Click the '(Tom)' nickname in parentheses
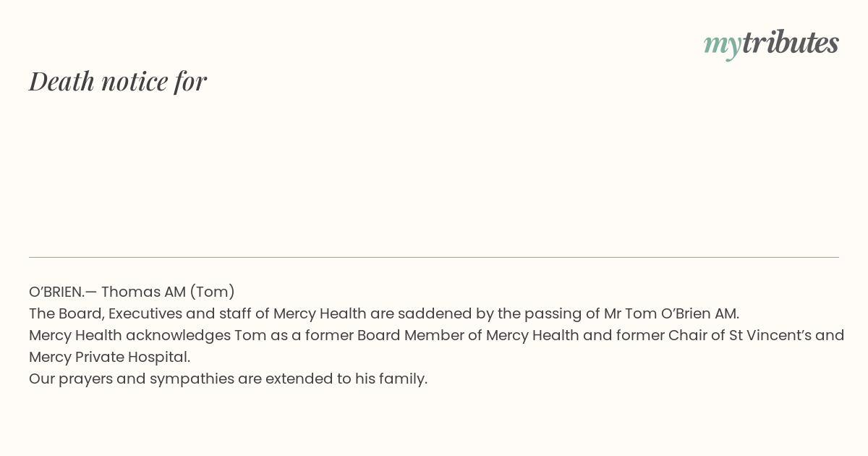The height and width of the screenshot is (456, 868). click(212, 292)
